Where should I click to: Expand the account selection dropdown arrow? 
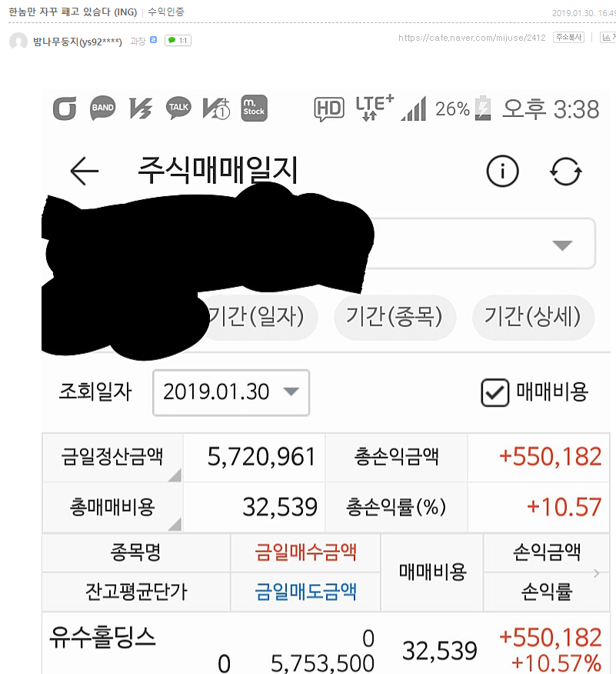562,245
